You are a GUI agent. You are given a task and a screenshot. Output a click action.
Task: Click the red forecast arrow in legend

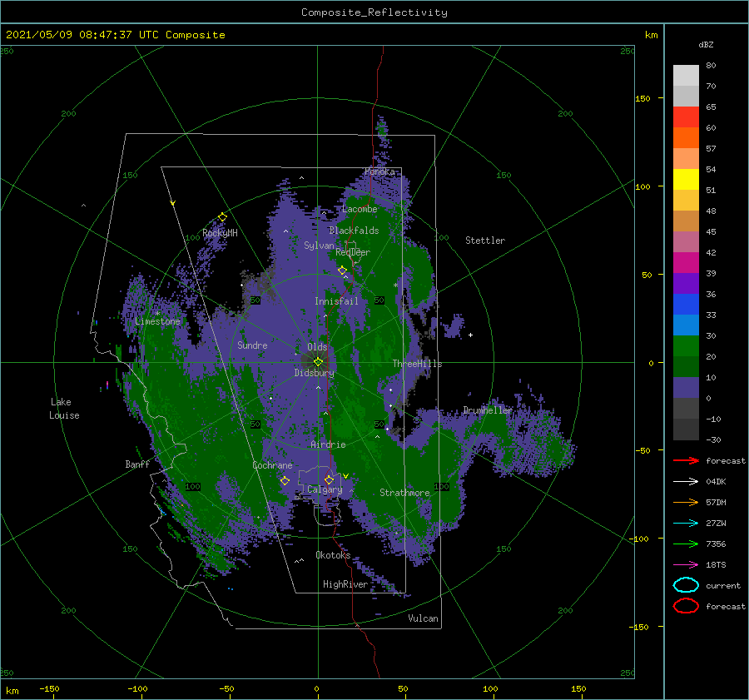pyautogui.click(x=686, y=460)
